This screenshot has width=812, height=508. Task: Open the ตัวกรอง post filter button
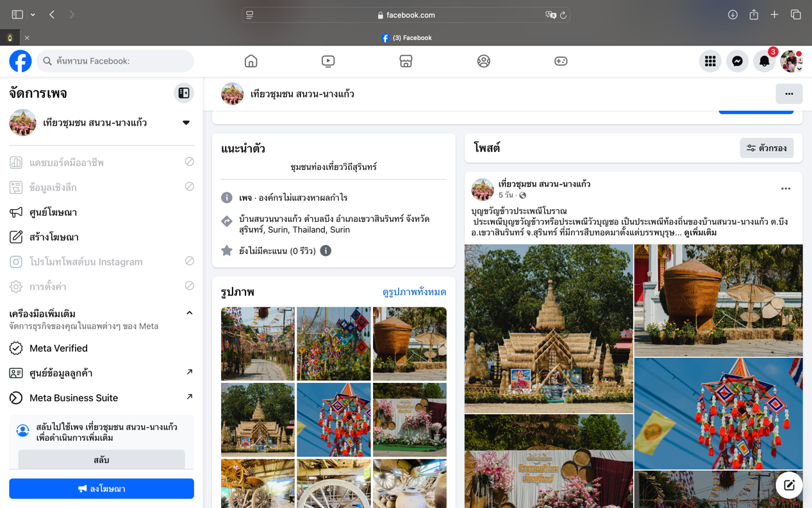point(766,148)
